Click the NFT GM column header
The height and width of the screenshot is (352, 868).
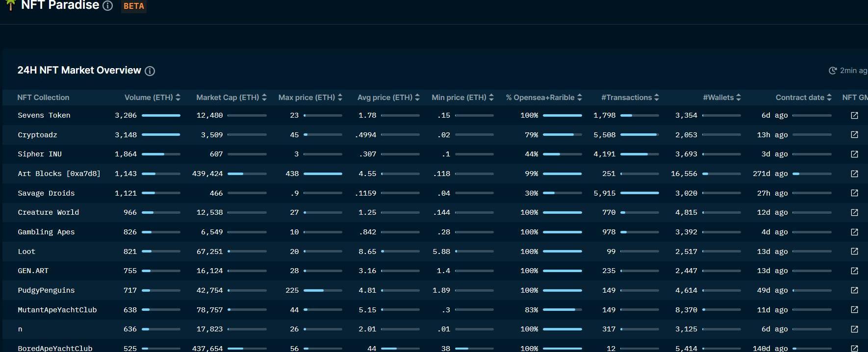tap(855, 98)
